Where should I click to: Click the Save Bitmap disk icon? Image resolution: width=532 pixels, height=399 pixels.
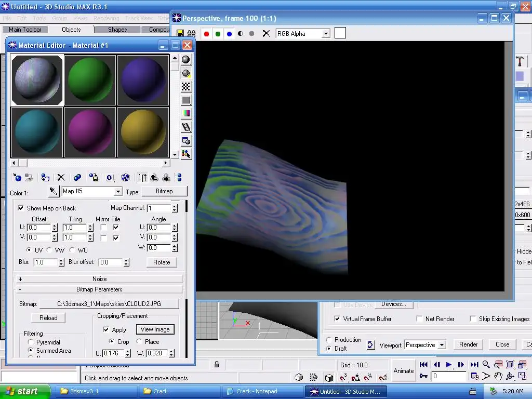click(180, 34)
